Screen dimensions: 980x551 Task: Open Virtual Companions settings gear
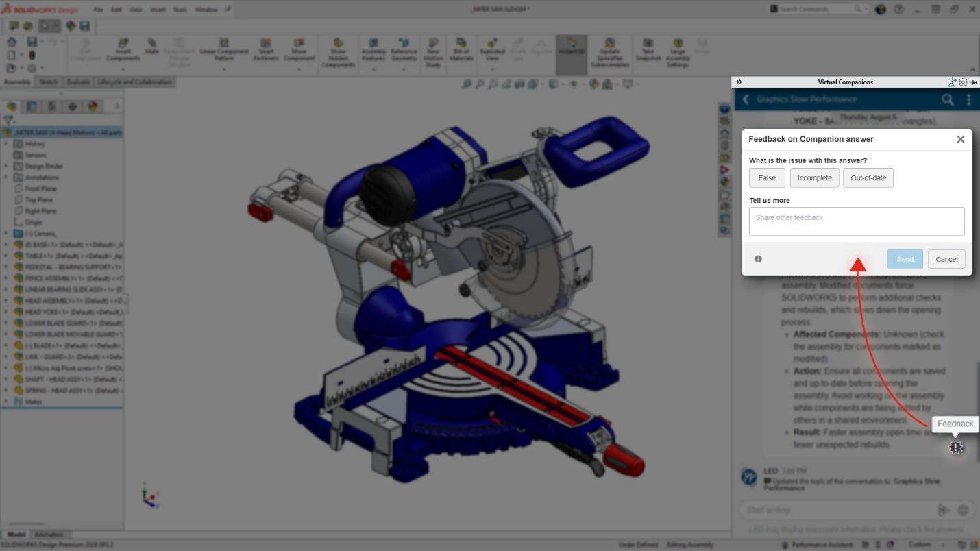pyautogui.click(x=963, y=82)
